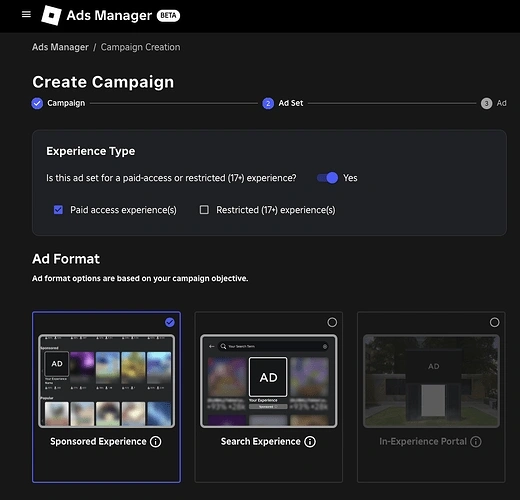Uncheck Paid access experience(s) checkbox
This screenshot has height=500, width=520.
(x=58, y=210)
